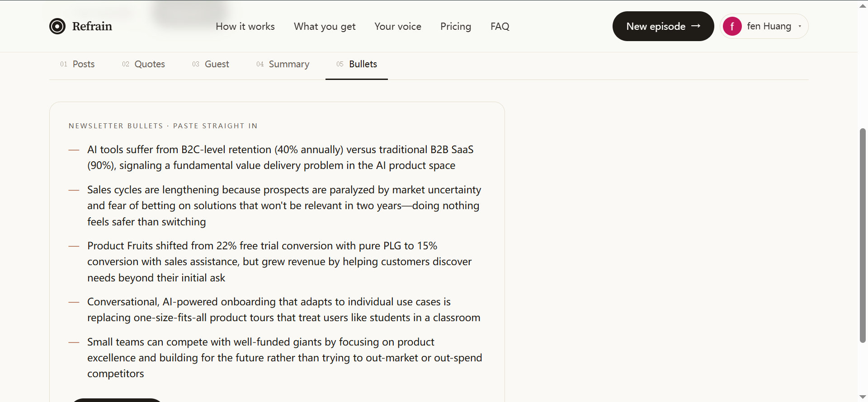Go to What you get section
The width and height of the screenshot is (868, 402).
pyautogui.click(x=325, y=26)
